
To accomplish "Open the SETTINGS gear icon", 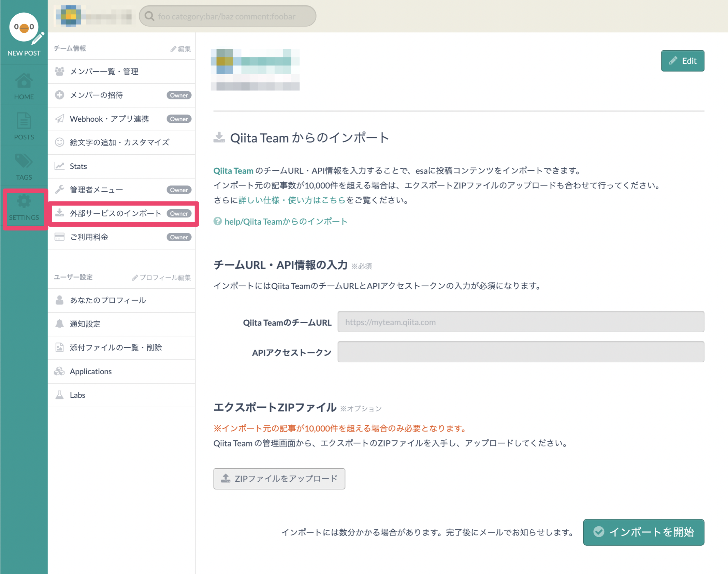I will click(x=24, y=201).
